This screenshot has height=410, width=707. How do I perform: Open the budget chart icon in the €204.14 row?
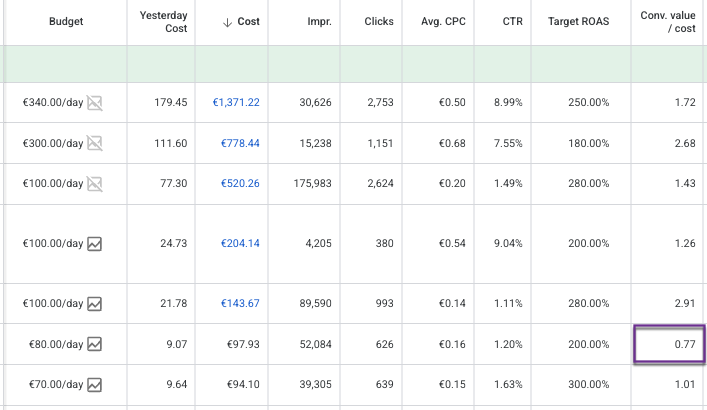click(x=95, y=243)
